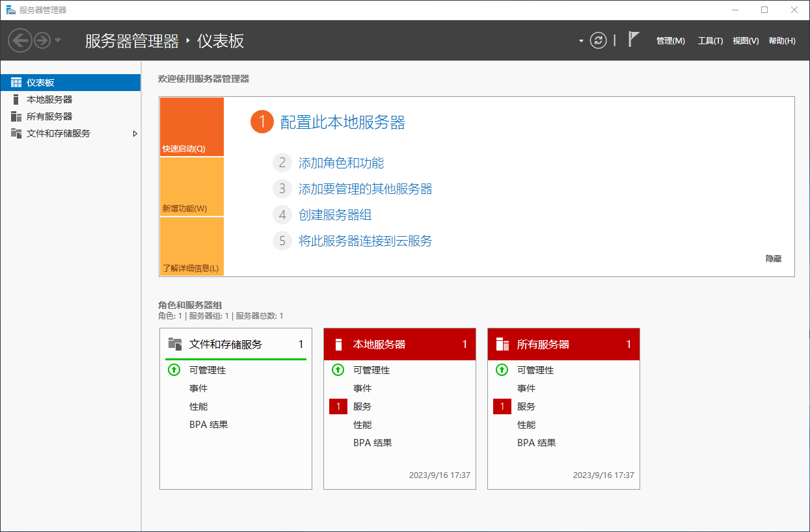Open the dropdown arrow beside the refresh icon
This screenshot has height=532, width=810.
pos(581,41)
